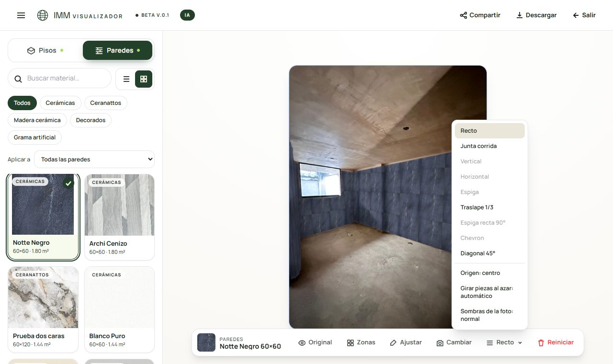Click Cambiar to change the photo
Viewport: 613px width, 364px height.
tap(454, 342)
